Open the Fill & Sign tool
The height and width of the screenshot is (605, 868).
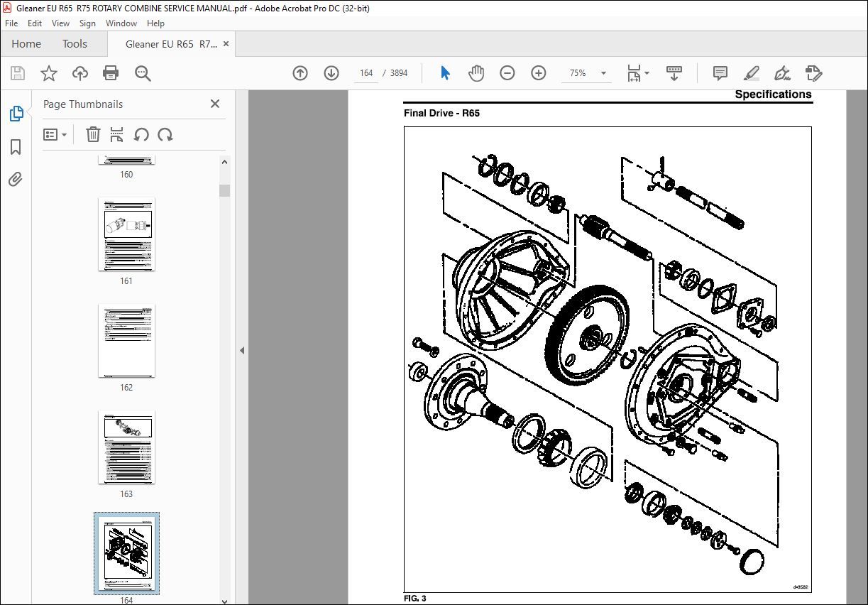pyautogui.click(x=781, y=73)
